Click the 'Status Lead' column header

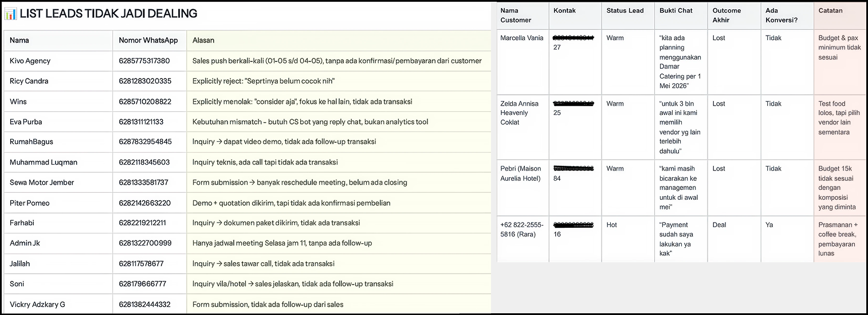[628, 15]
